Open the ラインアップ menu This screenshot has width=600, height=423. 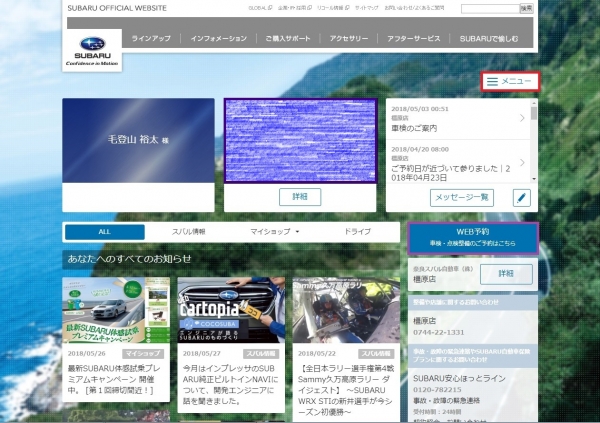tap(151, 39)
